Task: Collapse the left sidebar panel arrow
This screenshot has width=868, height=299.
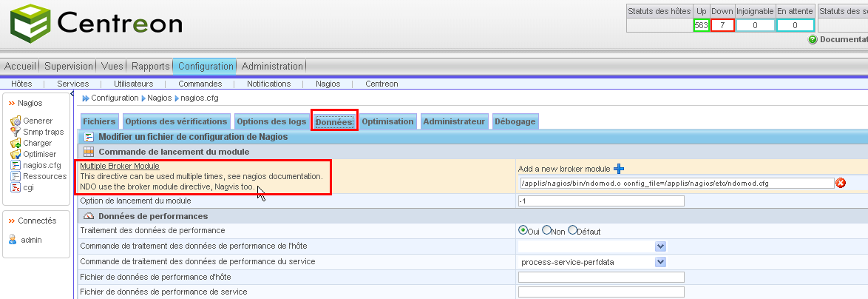Action: [72, 93]
